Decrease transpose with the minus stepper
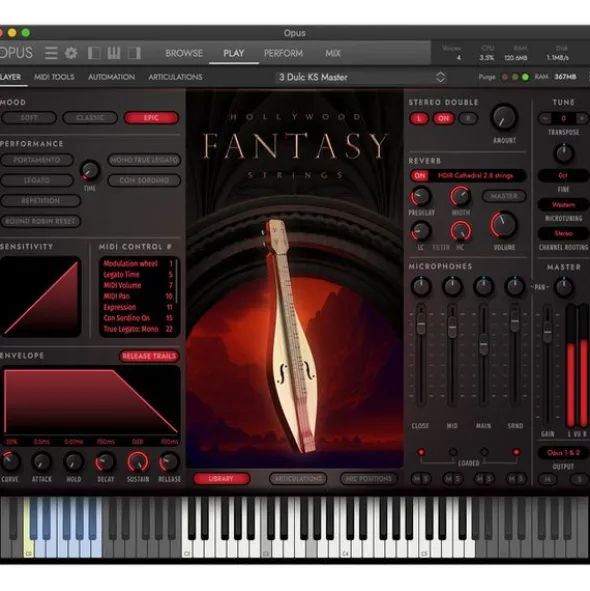This screenshot has width=590, height=591. (545, 118)
